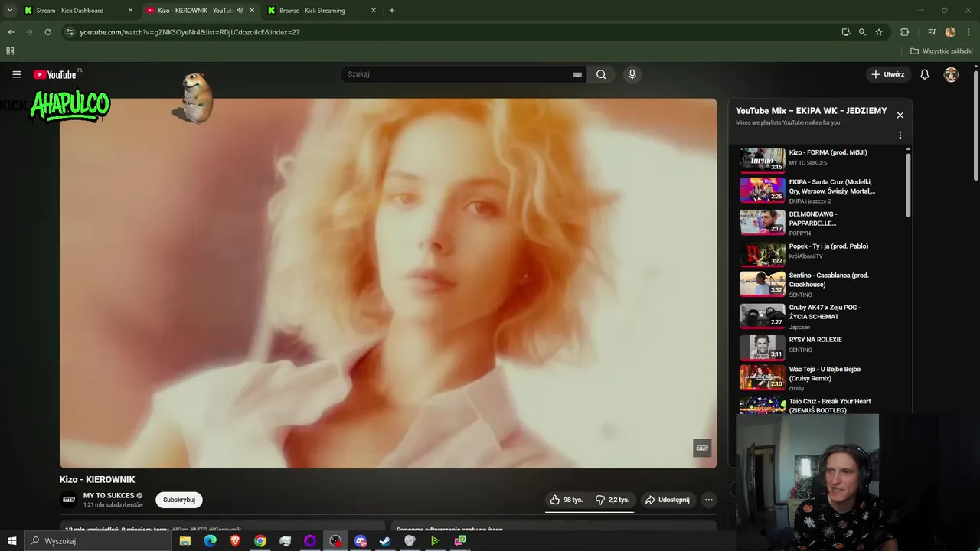Open the zoom level magnifier icon
The image size is (980, 551).
click(862, 32)
